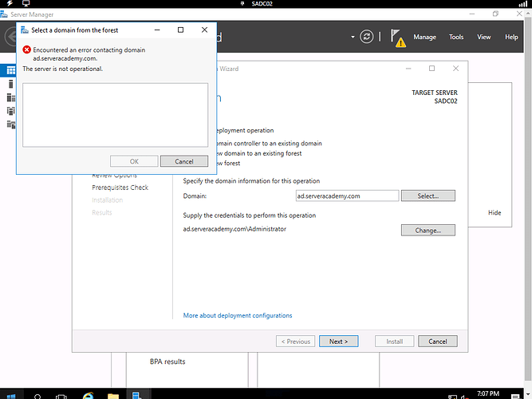
Task: Click ad.serveracademy.com\Administrator credentials text
Action: pos(234,229)
